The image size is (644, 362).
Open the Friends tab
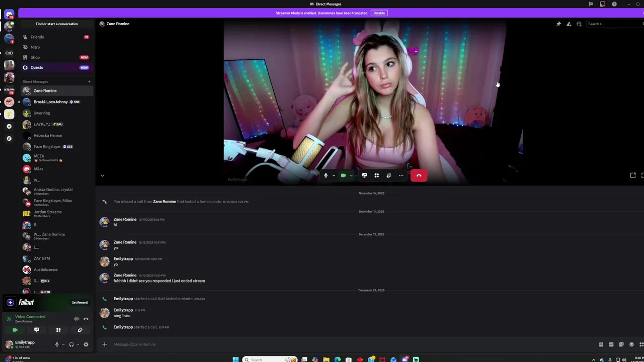pos(56,37)
